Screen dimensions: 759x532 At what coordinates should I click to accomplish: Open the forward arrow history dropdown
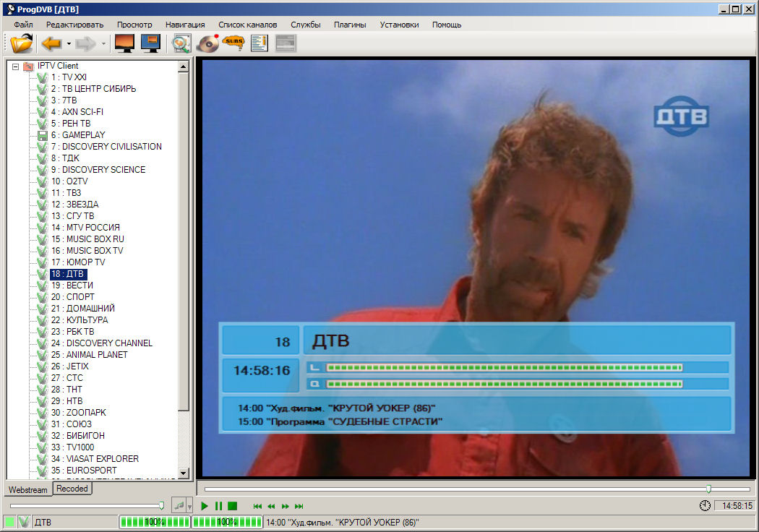(x=103, y=44)
